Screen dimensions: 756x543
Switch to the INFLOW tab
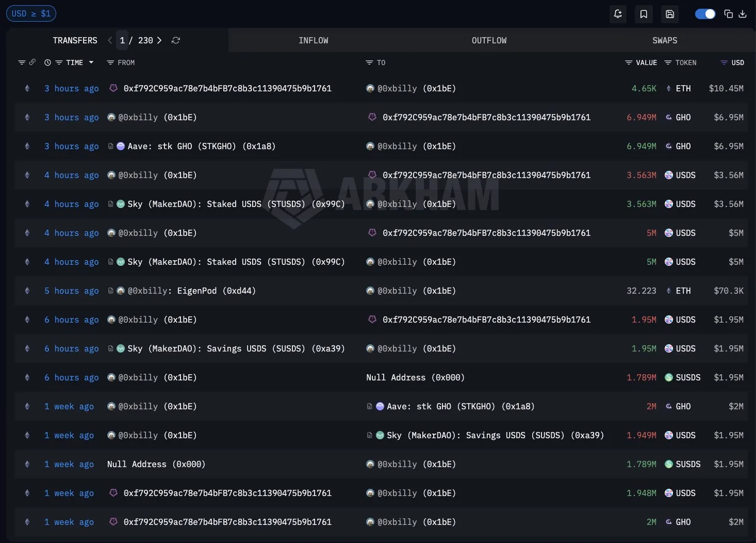click(x=313, y=40)
